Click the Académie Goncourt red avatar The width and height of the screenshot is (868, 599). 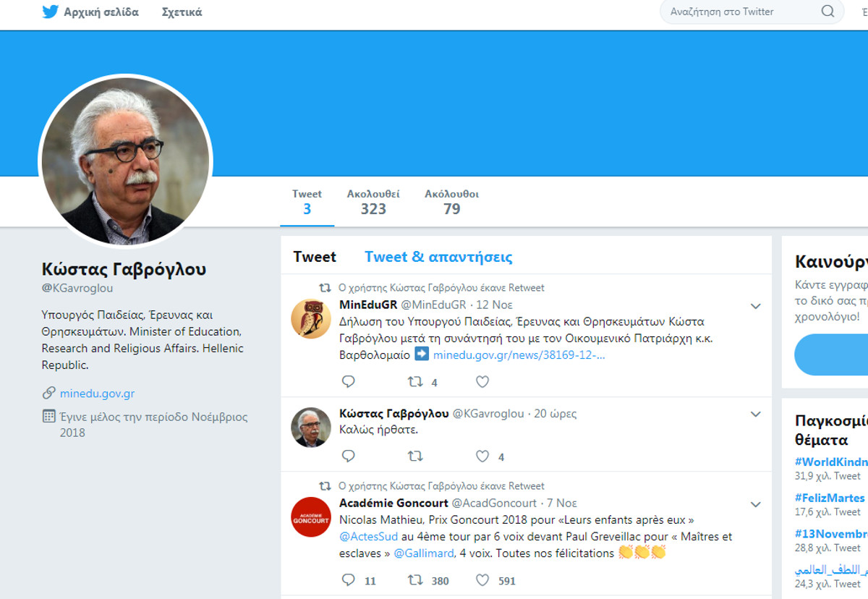click(x=311, y=517)
